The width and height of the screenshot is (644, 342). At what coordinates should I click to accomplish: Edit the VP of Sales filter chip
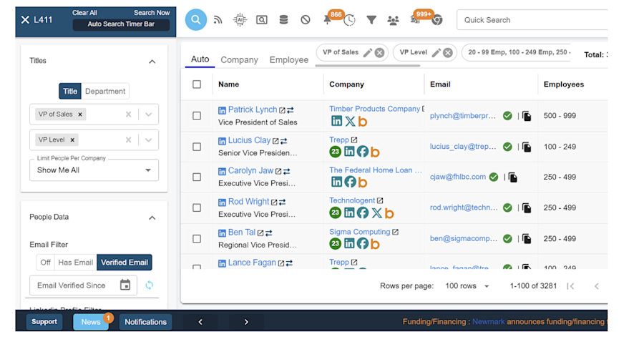pos(368,52)
